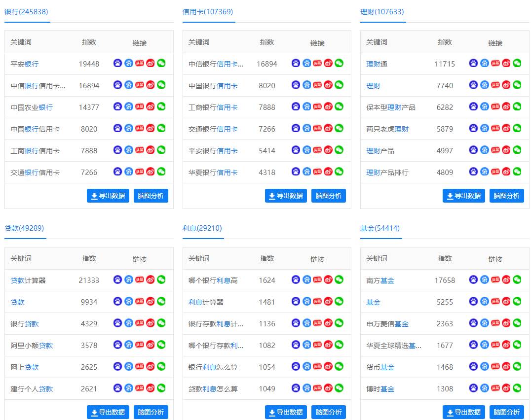Click the 平安银行 keyword

pyautogui.click(x=24, y=64)
